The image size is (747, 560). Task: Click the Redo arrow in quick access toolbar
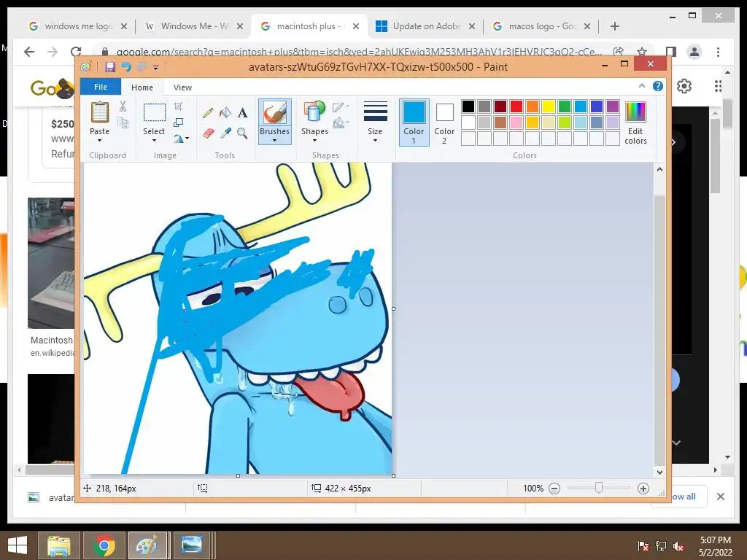(142, 67)
